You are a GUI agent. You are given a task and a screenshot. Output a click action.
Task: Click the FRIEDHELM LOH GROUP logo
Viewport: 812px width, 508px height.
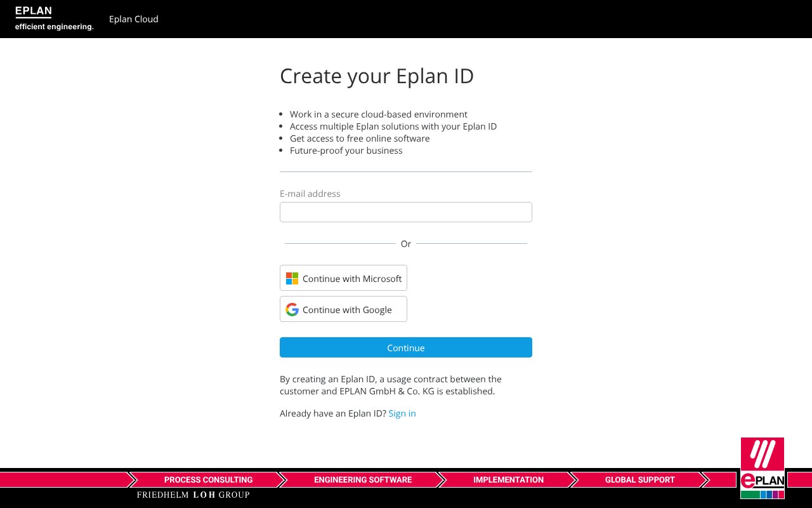[x=193, y=494]
